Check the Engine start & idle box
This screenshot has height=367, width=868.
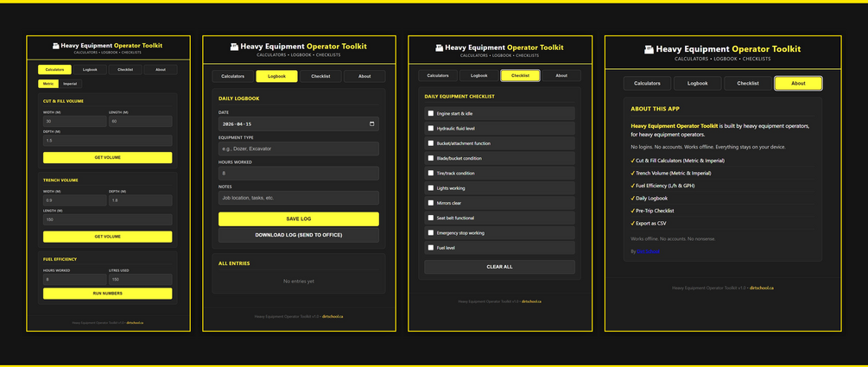(431, 113)
